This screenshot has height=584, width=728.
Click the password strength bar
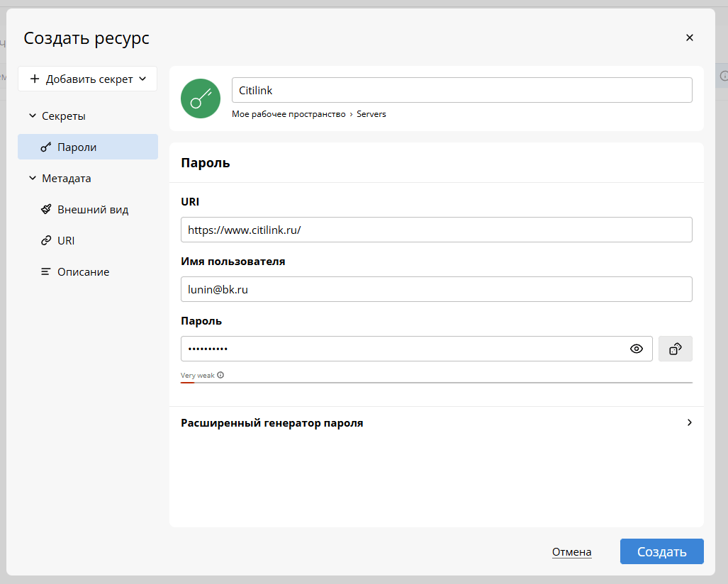(437, 383)
